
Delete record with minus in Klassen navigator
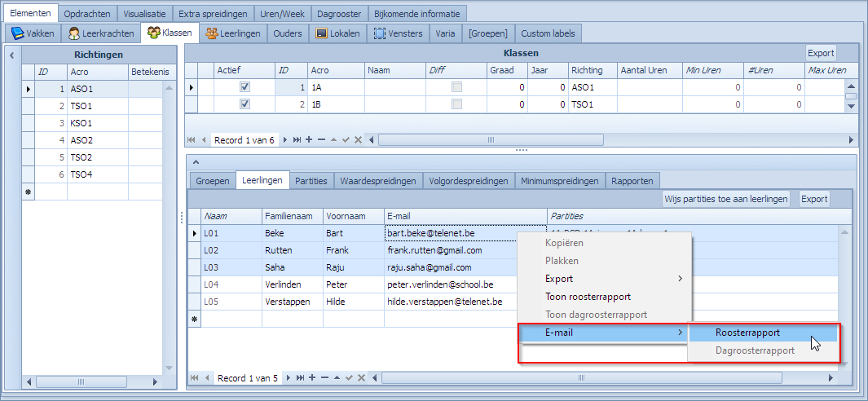click(x=322, y=140)
